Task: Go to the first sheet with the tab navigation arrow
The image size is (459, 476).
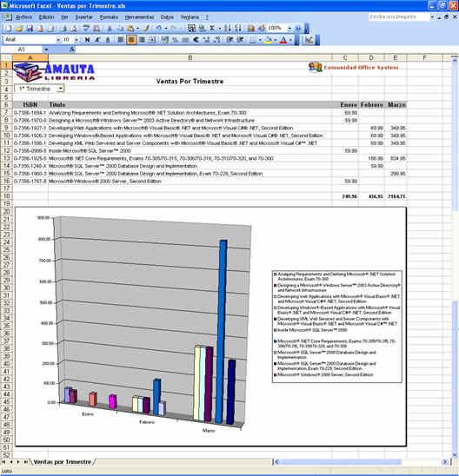Action: coord(3,462)
